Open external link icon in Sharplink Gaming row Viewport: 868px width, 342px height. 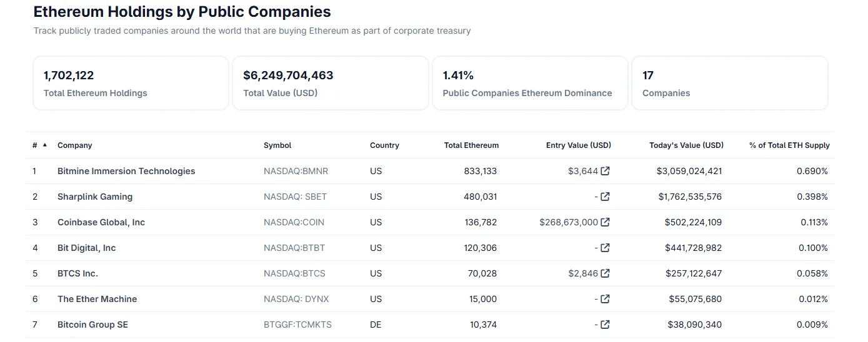coord(605,197)
